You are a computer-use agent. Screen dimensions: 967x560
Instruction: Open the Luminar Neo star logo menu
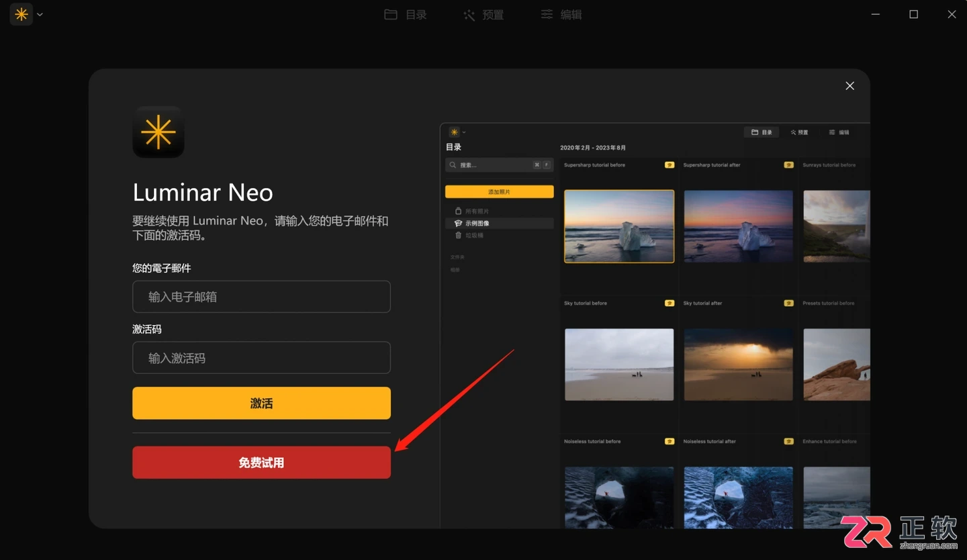click(21, 14)
